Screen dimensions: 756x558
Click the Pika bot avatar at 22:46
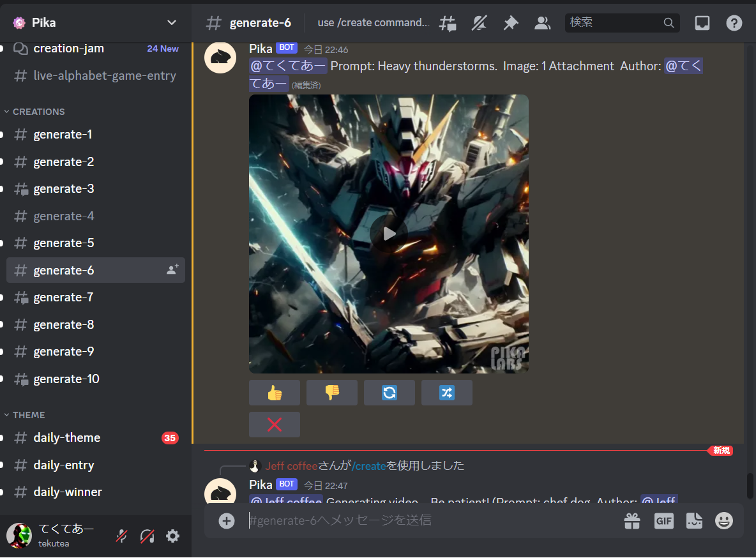[x=220, y=57]
